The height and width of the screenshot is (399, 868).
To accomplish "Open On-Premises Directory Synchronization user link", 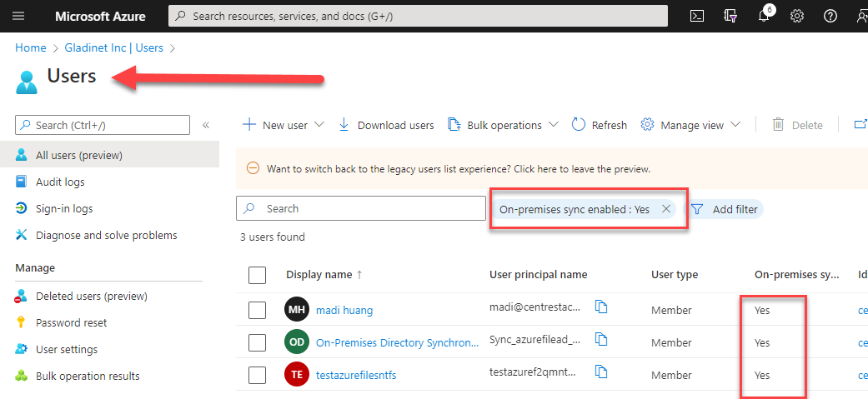I will tap(398, 343).
